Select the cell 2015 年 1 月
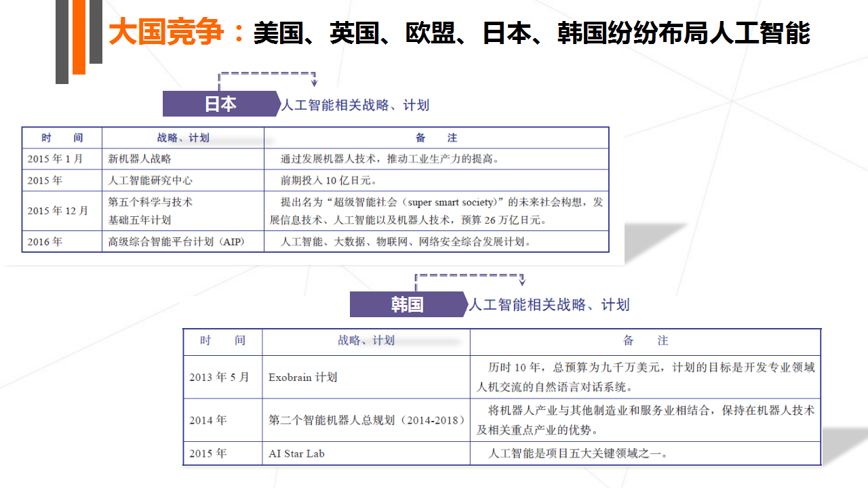 point(62,159)
